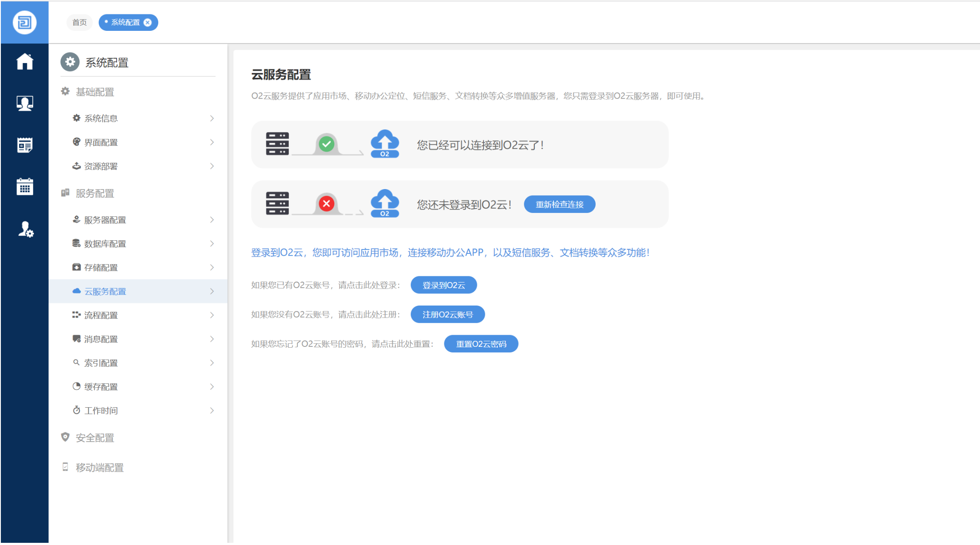980x545 pixels.
Task: Click the home icon in the dark sidebar
Action: [x=24, y=62]
